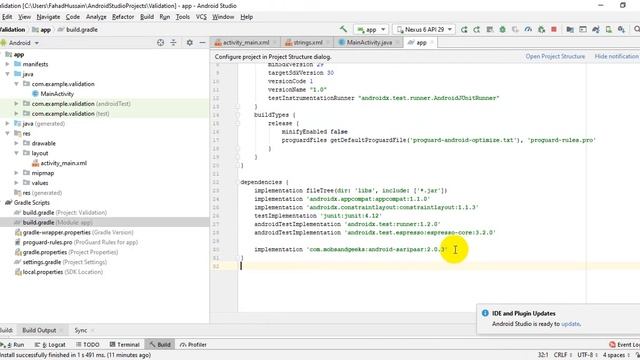Image resolution: width=640 pixels, height=360 pixels.
Task: Click the search magnifier in toolbar
Action: coord(636,29)
